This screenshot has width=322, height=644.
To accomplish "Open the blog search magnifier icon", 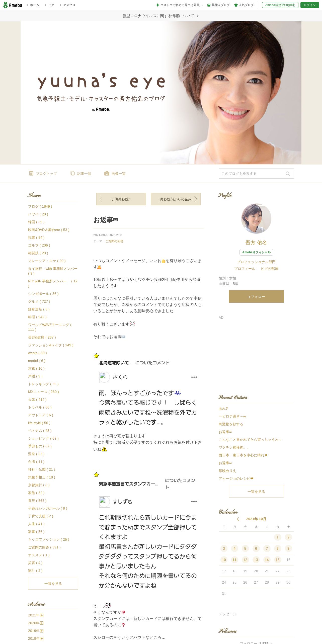I will click(x=288, y=174).
